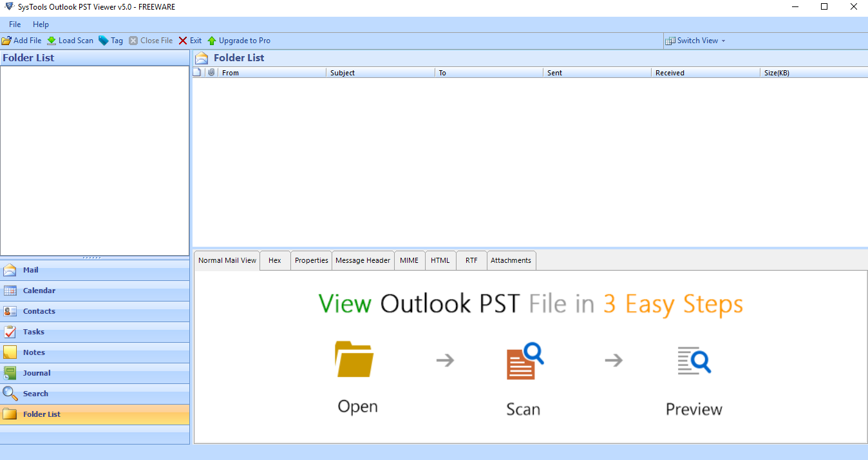Sort by the Sent column header

coord(597,73)
